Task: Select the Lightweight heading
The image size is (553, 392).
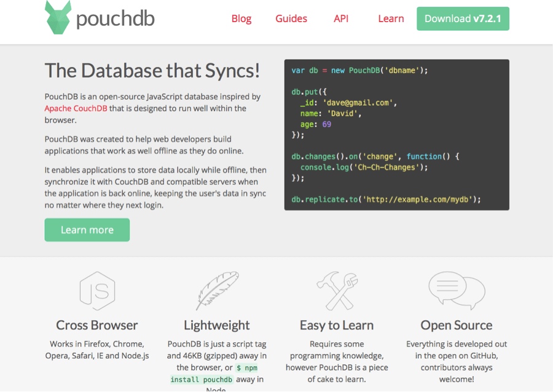Action: [x=217, y=325]
